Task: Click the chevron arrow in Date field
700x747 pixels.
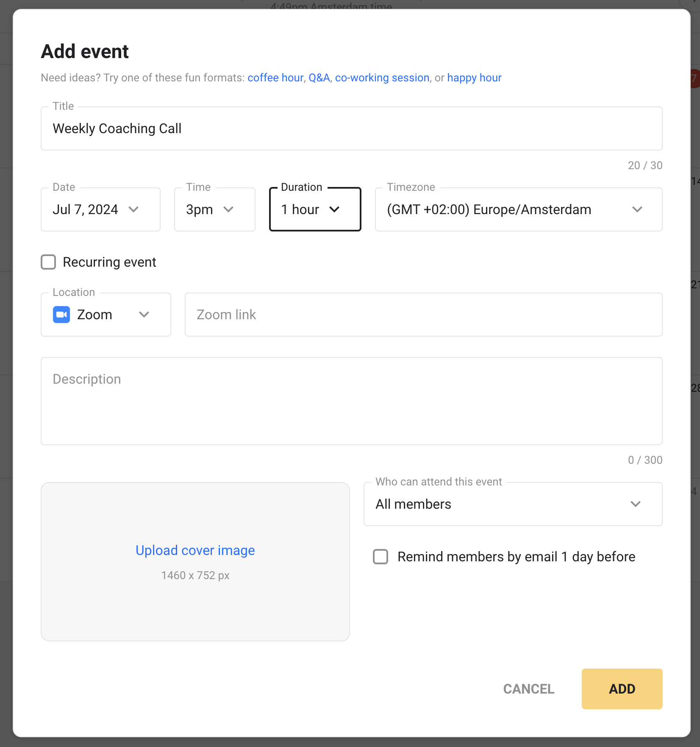Action: click(x=133, y=209)
